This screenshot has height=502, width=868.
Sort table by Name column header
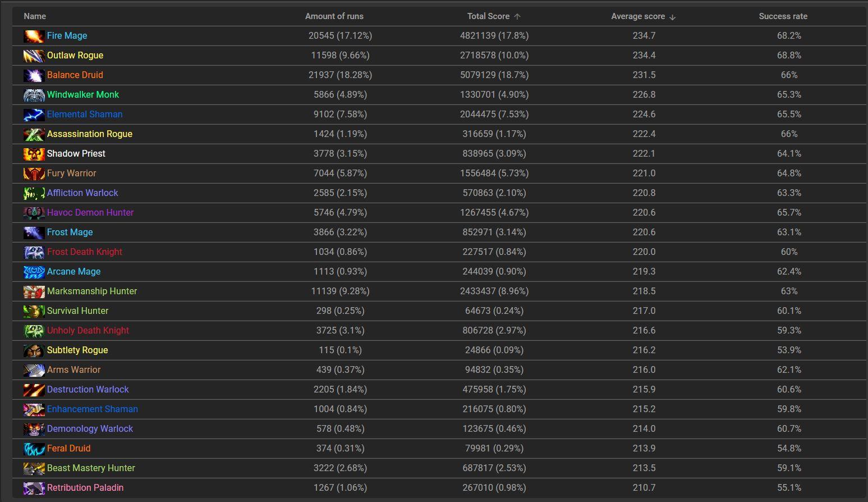click(35, 16)
